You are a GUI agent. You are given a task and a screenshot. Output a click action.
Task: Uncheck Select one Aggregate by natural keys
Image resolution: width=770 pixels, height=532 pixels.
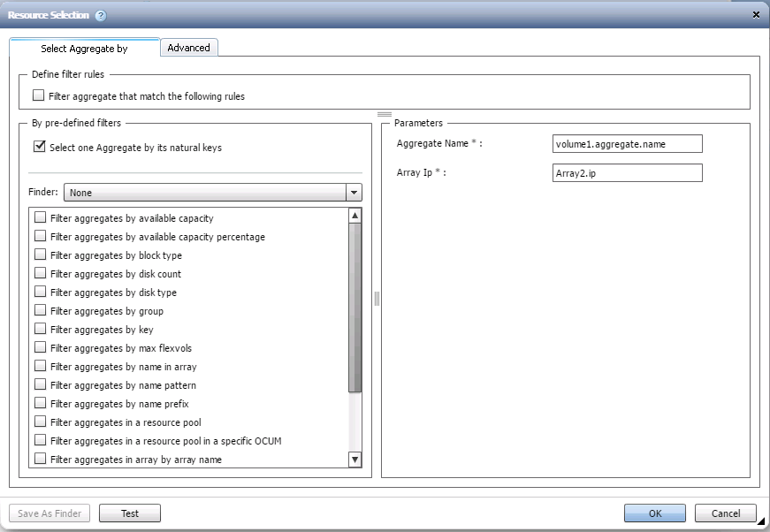39,146
